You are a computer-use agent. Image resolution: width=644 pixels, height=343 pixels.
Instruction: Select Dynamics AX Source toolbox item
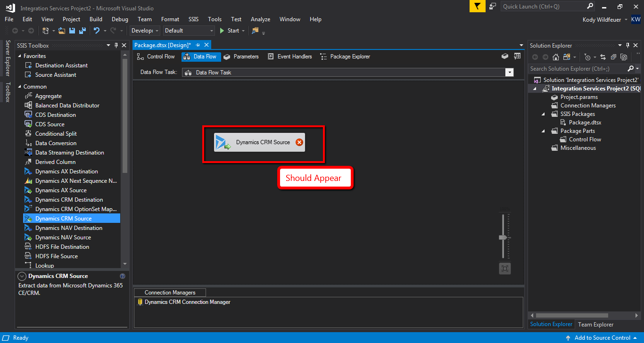click(x=61, y=190)
